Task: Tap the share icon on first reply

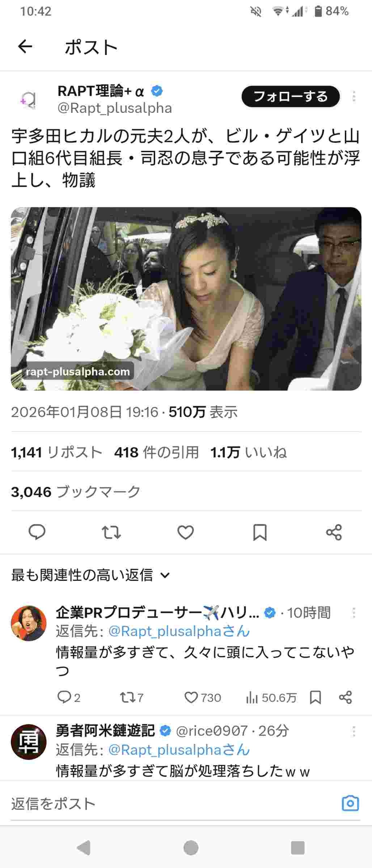Action: [345, 697]
